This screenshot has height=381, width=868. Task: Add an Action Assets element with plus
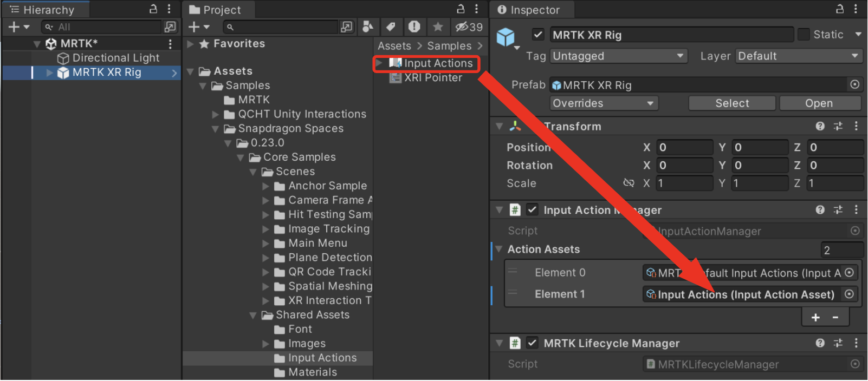click(x=815, y=318)
